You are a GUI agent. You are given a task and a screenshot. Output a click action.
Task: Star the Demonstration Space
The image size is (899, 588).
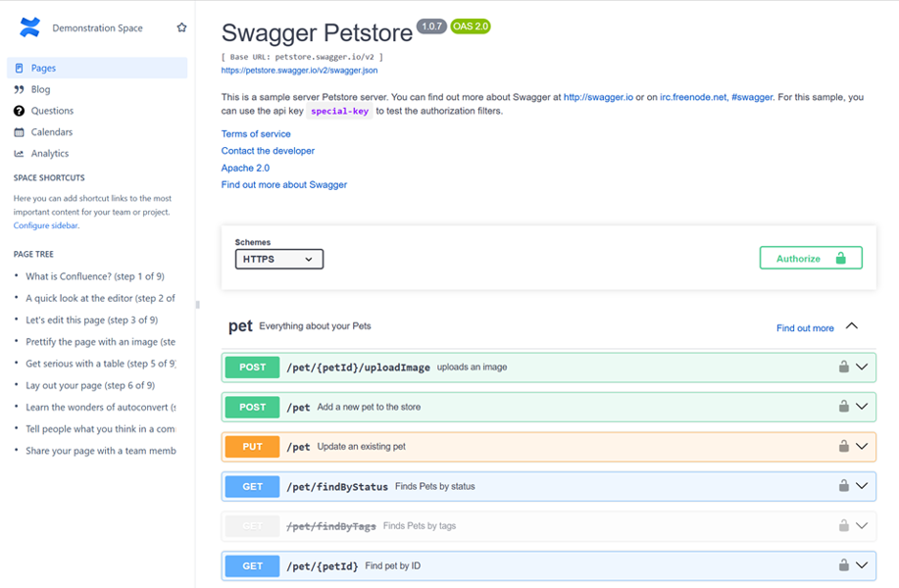(181, 28)
